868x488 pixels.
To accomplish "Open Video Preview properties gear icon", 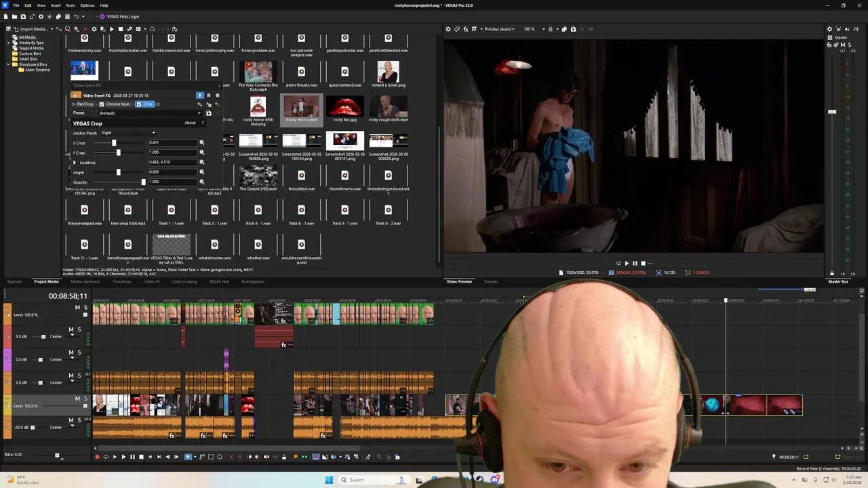I will click(x=448, y=29).
